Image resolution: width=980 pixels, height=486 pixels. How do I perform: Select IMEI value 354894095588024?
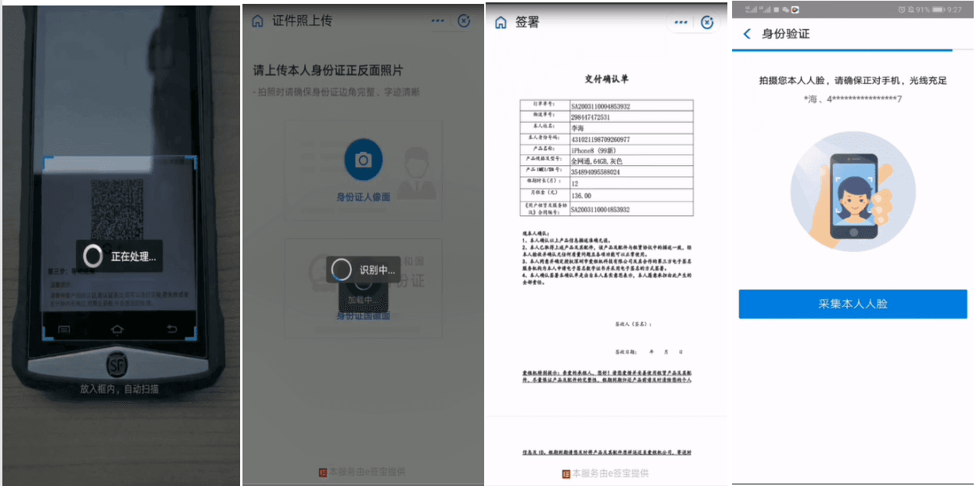[x=595, y=172]
